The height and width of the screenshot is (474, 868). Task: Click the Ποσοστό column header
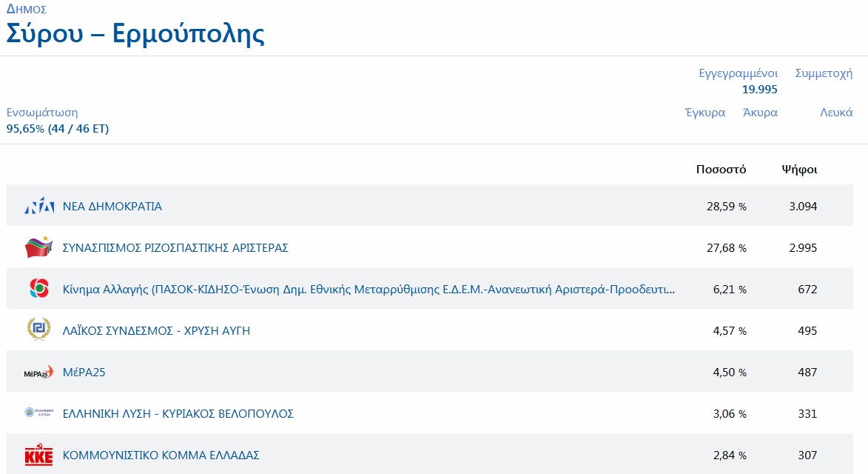[721, 170]
